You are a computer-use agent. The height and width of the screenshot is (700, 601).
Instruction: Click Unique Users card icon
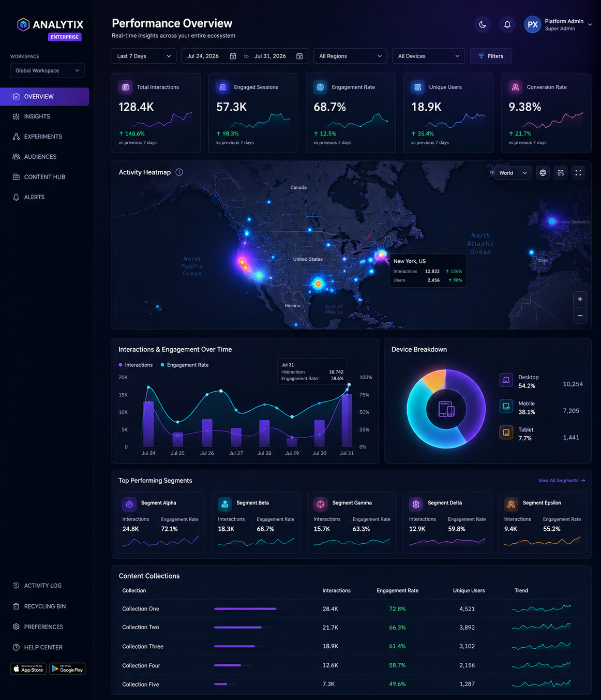(x=418, y=87)
